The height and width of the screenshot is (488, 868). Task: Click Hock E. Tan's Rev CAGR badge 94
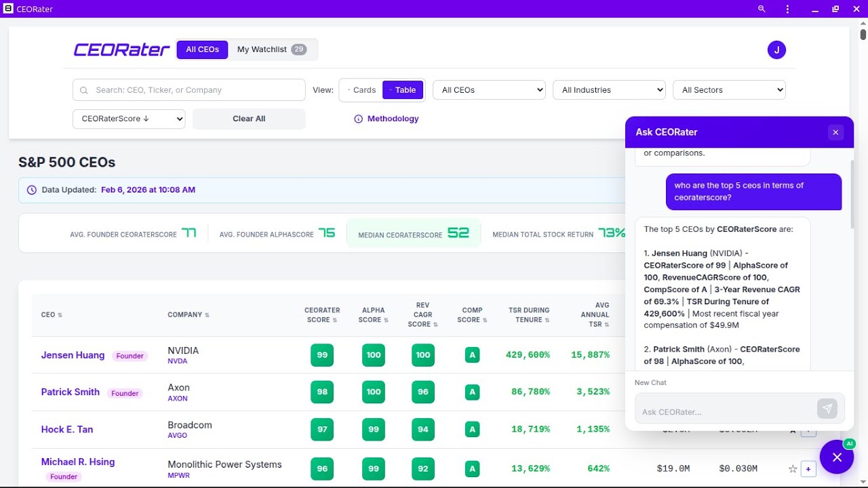(x=423, y=429)
